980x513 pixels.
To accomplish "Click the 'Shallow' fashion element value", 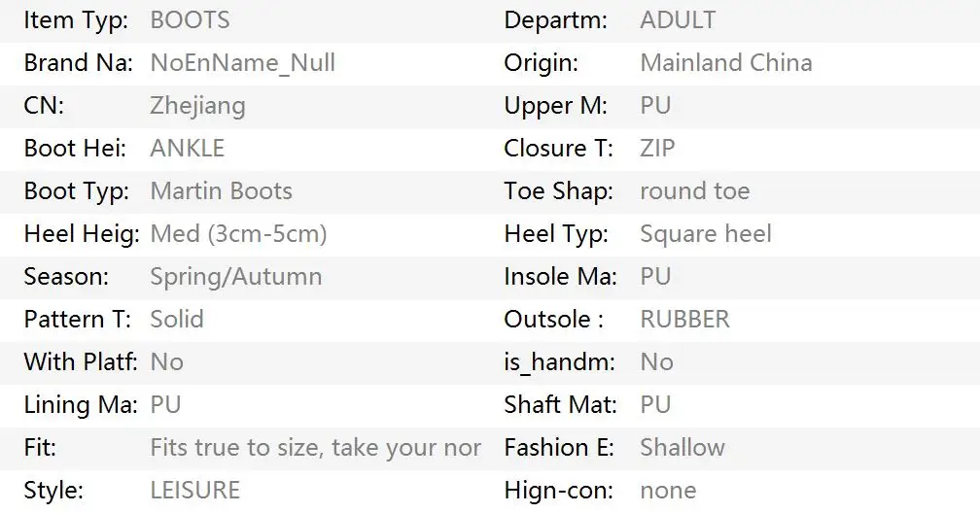I will 682,448.
